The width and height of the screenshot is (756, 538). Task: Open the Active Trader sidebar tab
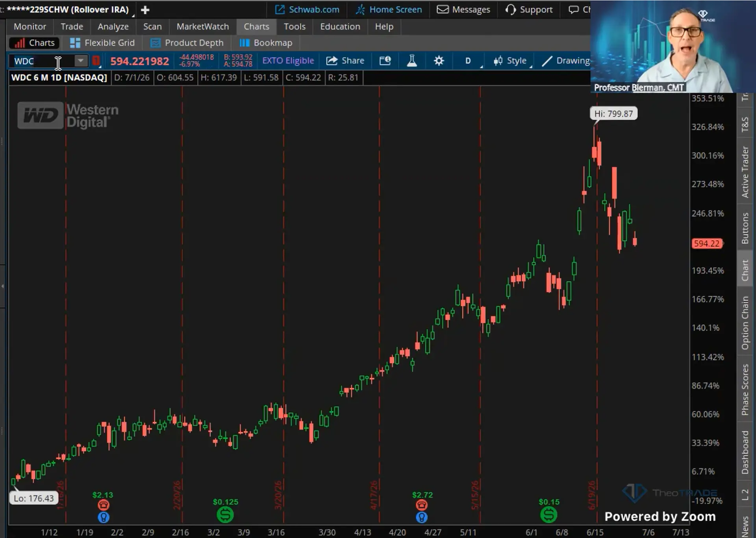[745, 172]
